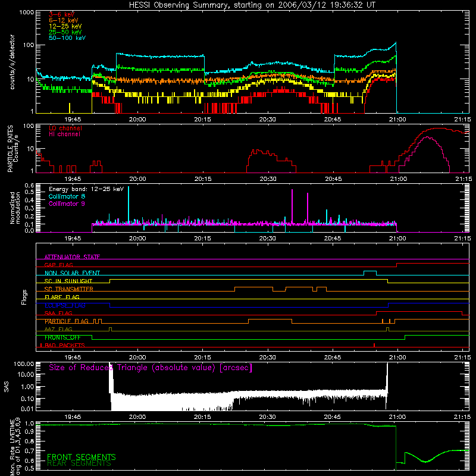Click the ATTENUATOR STATE flag label
The image size is (476, 476).
point(72,257)
